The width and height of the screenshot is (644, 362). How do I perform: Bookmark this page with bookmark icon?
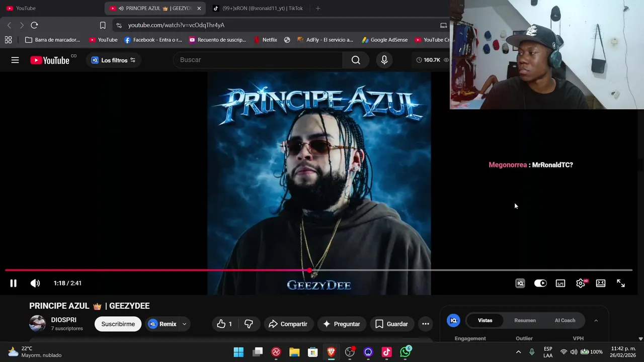pyautogui.click(x=103, y=25)
